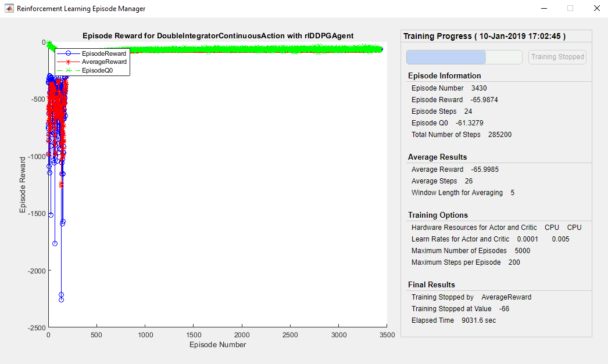The width and height of the screenshot is (608, 364).
Task: Click the Total Number of Steps value 285200
Action: (500, 135)
